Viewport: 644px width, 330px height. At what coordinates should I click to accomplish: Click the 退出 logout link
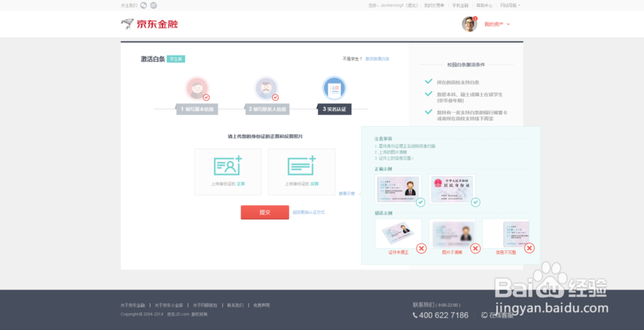click(412, 5)
